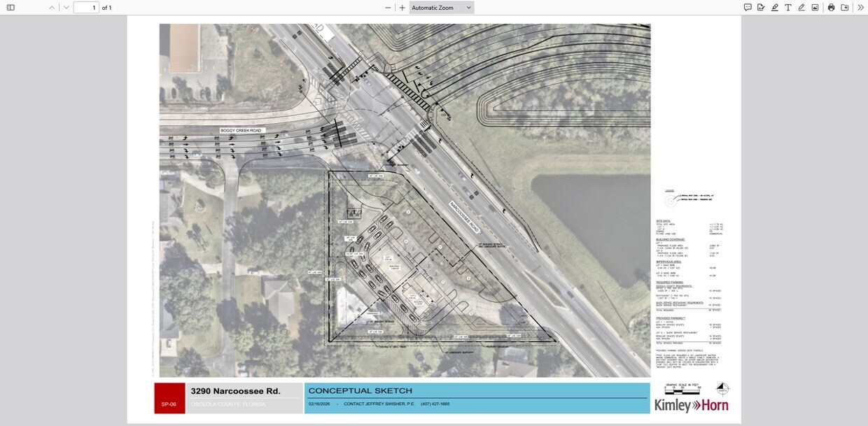Click the Kimley-Horn logo

click(691, 405)
